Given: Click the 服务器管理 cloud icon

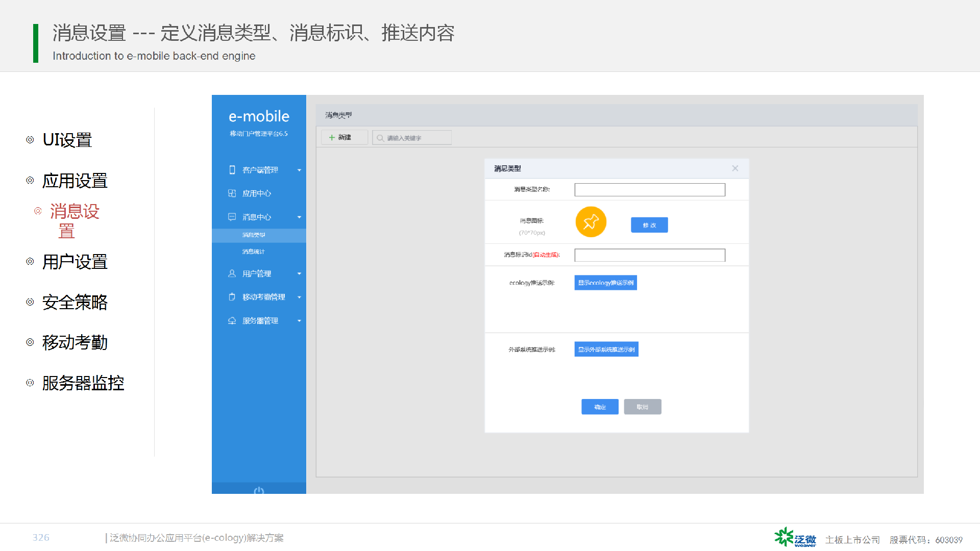Looking at the screenshot, I should (x=232, y=320).
